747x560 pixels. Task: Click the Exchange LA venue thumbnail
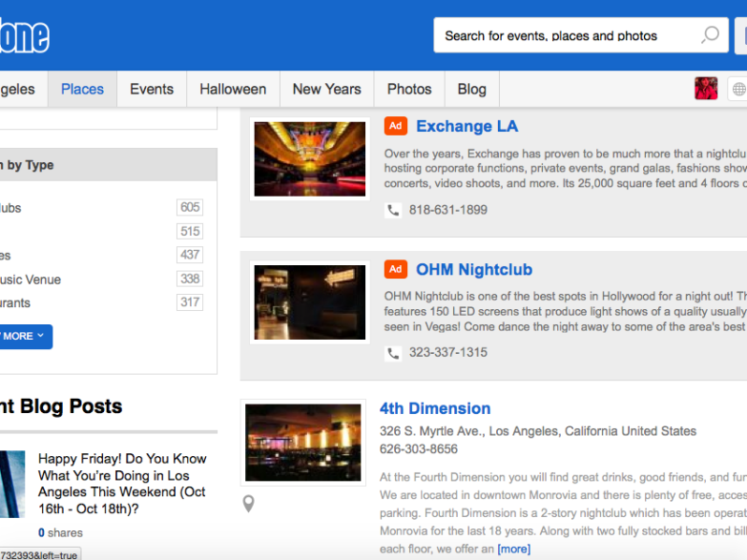(x=310, y=159)
